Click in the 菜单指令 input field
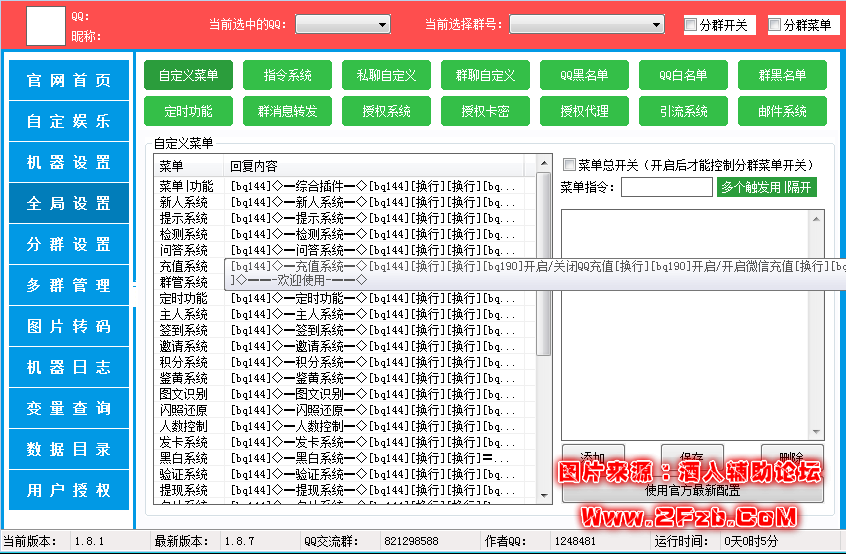This screenshot has height=554, width=846. click(x=666, y=187)
